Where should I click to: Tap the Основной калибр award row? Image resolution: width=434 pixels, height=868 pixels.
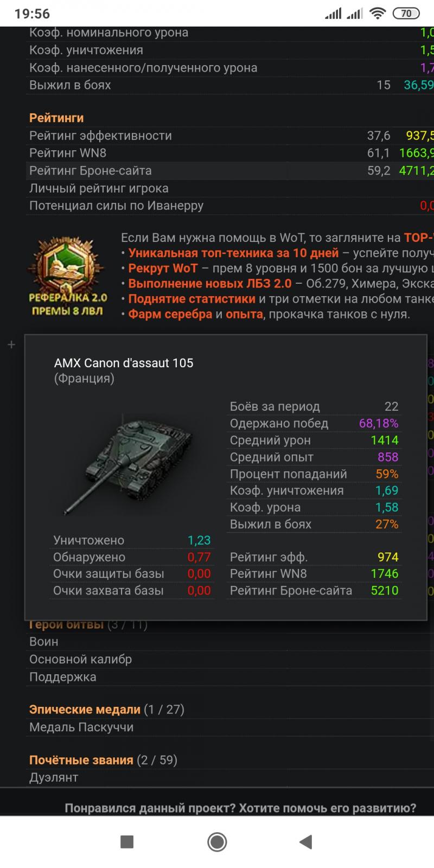[80, 660]
